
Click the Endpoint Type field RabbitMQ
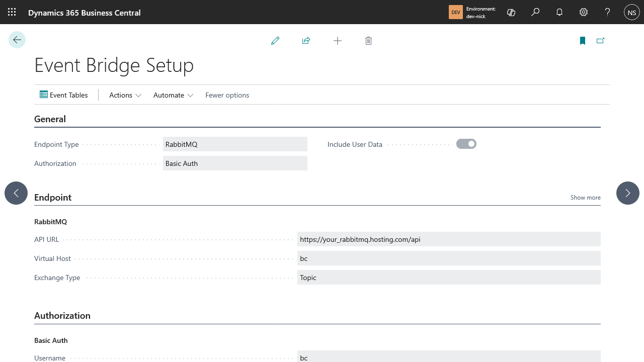tap(235, 144)
